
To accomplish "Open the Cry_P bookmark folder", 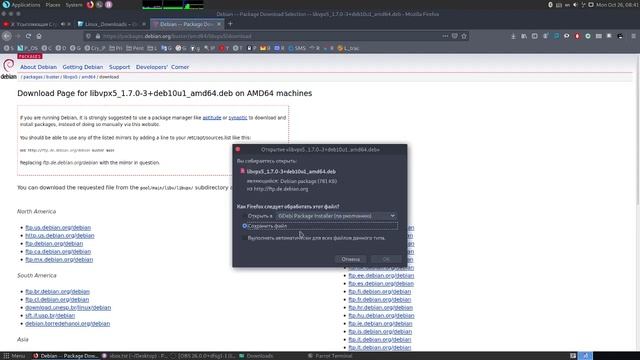I will [95, 48].
